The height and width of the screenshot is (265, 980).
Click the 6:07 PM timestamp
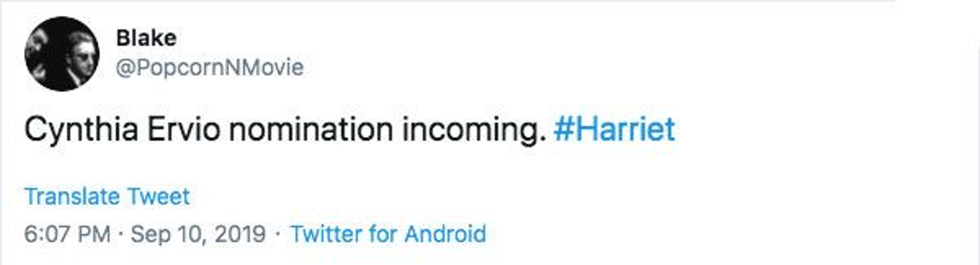coord(67,234)
